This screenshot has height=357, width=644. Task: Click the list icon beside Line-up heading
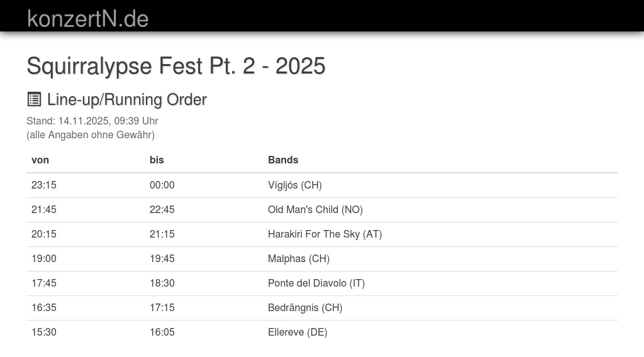point(34,99)
